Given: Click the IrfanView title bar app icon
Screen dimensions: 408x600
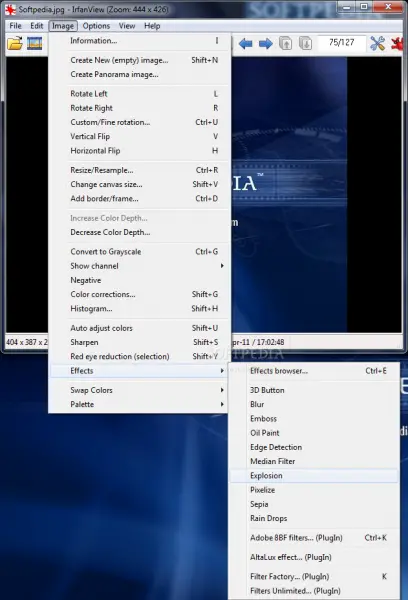Looking at the screenshot, I should click(10, 10).
